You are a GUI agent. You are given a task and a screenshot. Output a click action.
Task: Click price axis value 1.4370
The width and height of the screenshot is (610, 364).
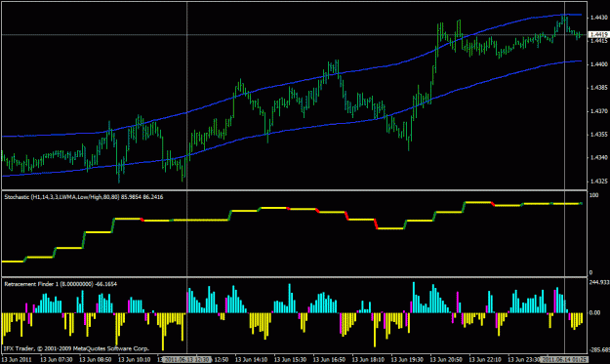pyautogui.click(x=598, y=111)
